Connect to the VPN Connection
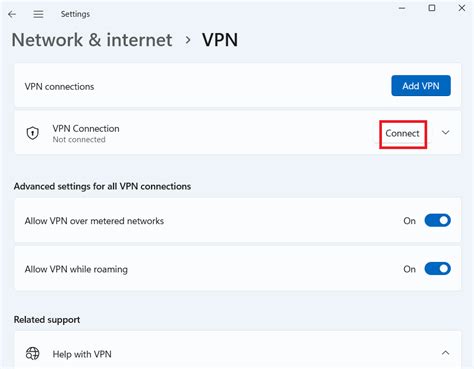Image resolution: width=474 pixels, height=369 pixels. [402, 133]
